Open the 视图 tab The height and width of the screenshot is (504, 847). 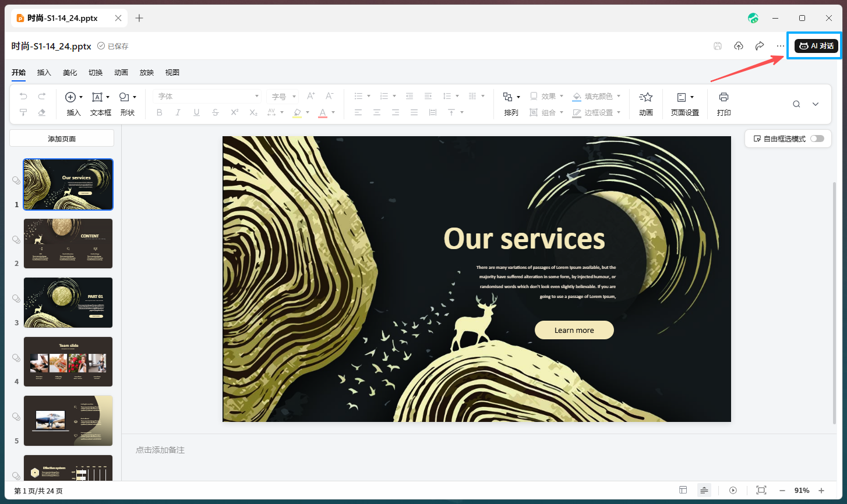pos(172,73)
